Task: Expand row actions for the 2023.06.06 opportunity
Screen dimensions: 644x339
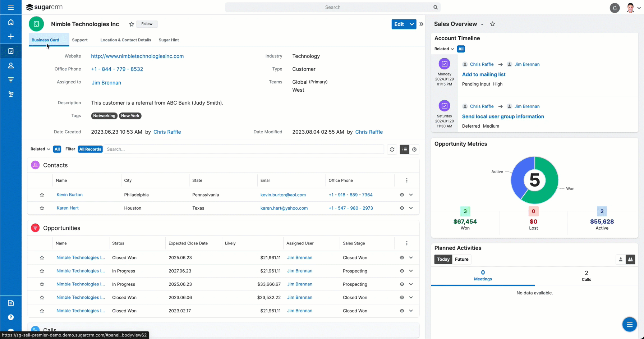Action: pyautogui.click(x=411, y=298)
